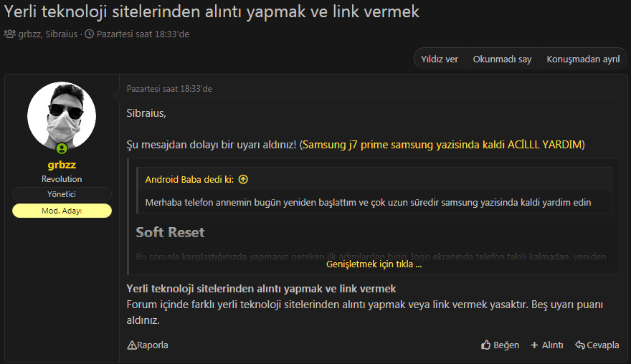The height and width of the screenshot is (364, 631).
Task: Mark conversation with Okunmadı say
Action: coord(502,59)
